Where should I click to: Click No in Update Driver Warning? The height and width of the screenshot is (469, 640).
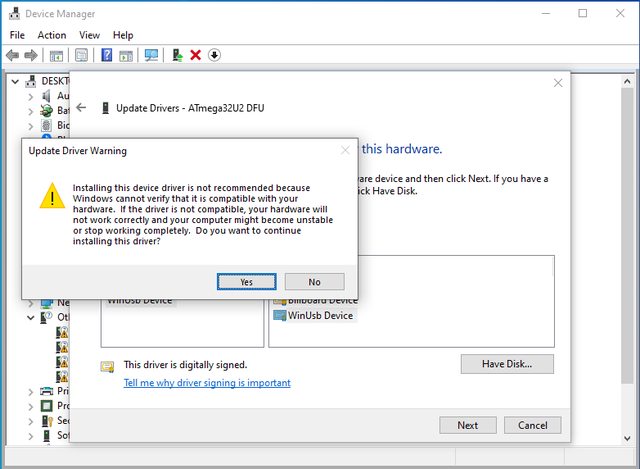314,282
